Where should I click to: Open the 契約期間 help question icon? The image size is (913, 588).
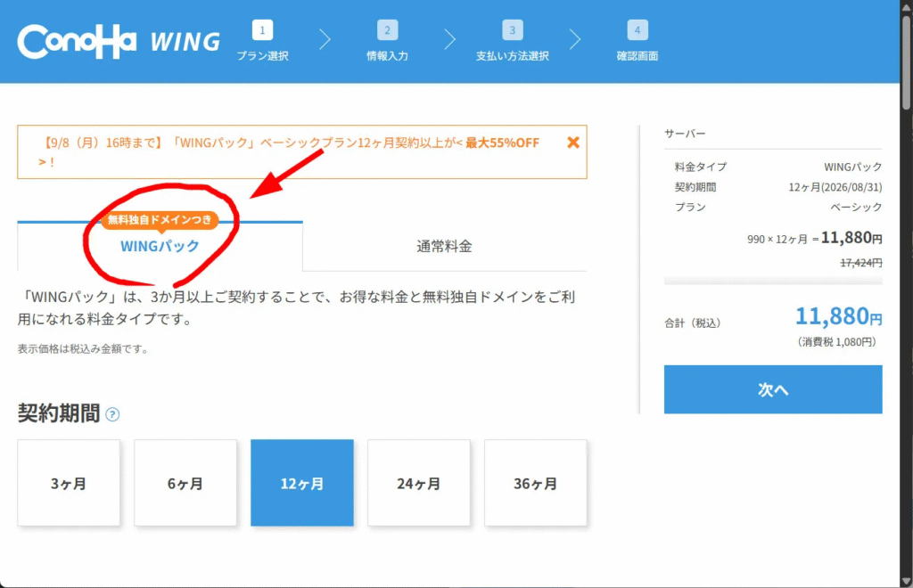[112, 414]
